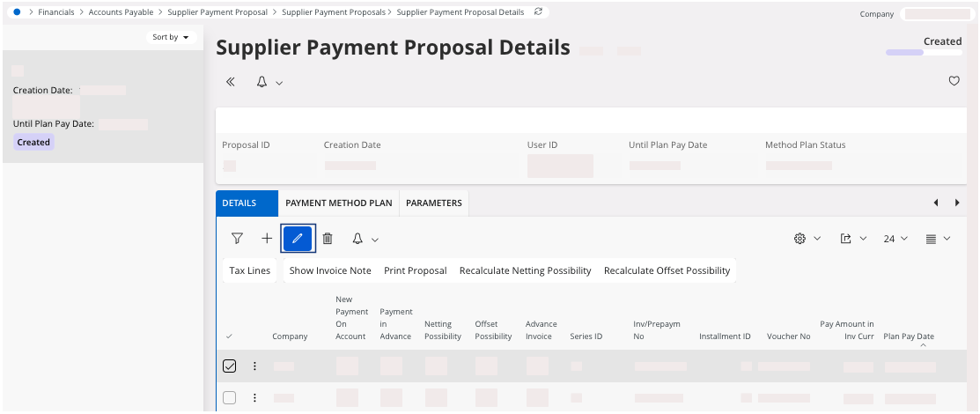Expand the gear settings dropdown
980x414 pixels.
(807, 239)
